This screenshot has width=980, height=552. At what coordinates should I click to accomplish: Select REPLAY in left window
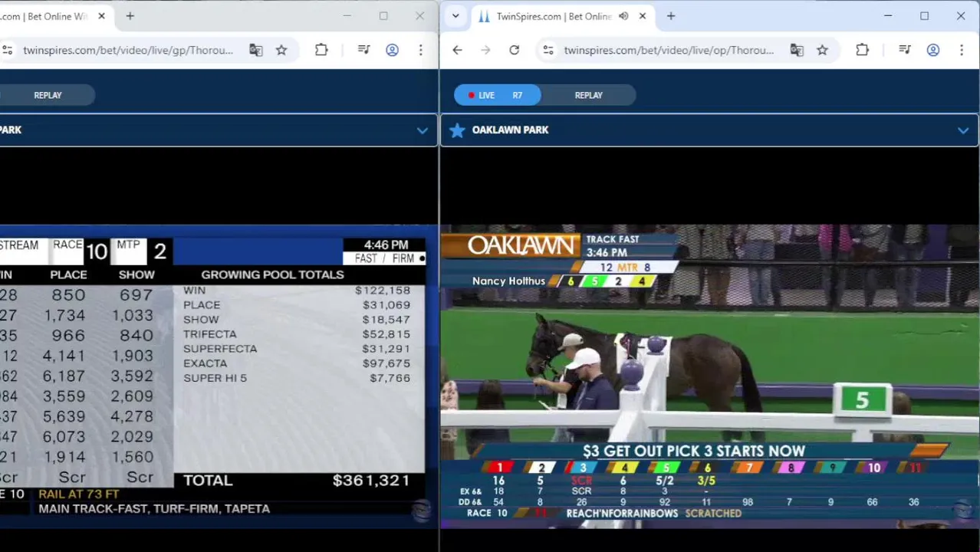pyautogui.click(x=48, y=95)
